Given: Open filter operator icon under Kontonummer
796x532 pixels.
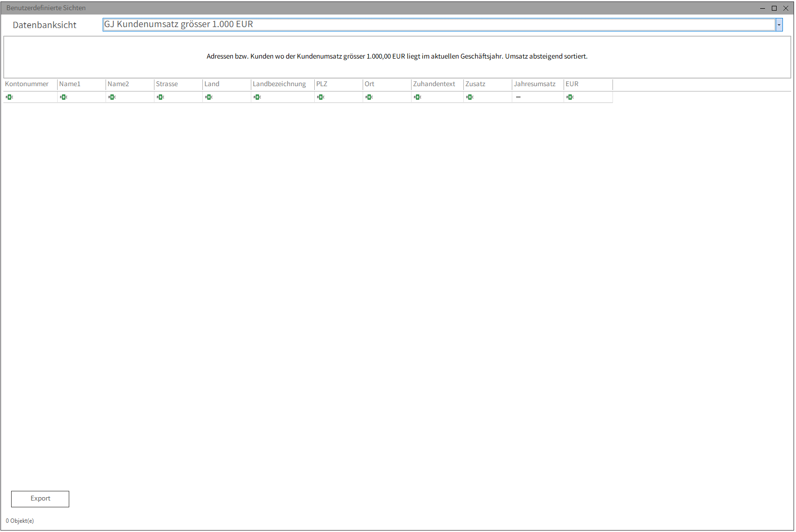Looking at the screenshot, I should (x=9, y=97).
